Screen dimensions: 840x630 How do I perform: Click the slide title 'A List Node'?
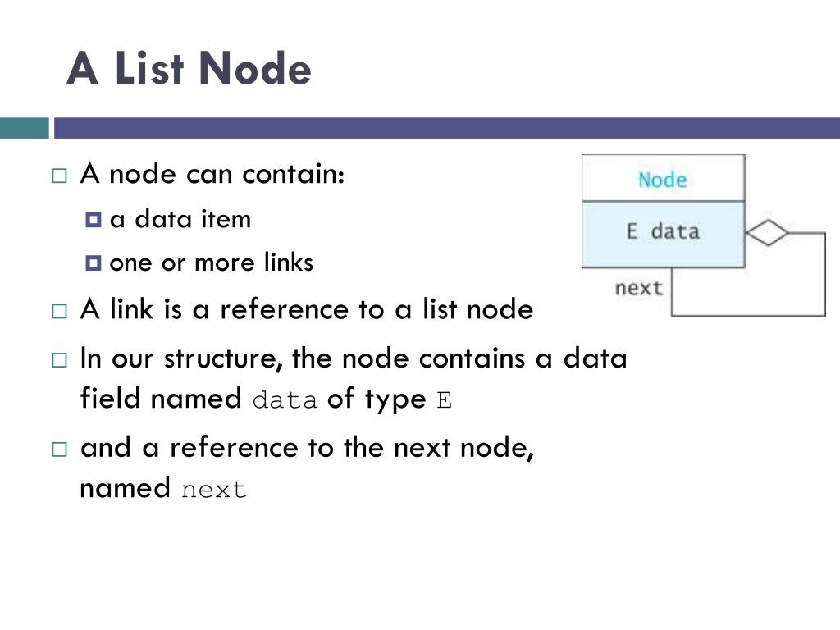pos(189,68)
